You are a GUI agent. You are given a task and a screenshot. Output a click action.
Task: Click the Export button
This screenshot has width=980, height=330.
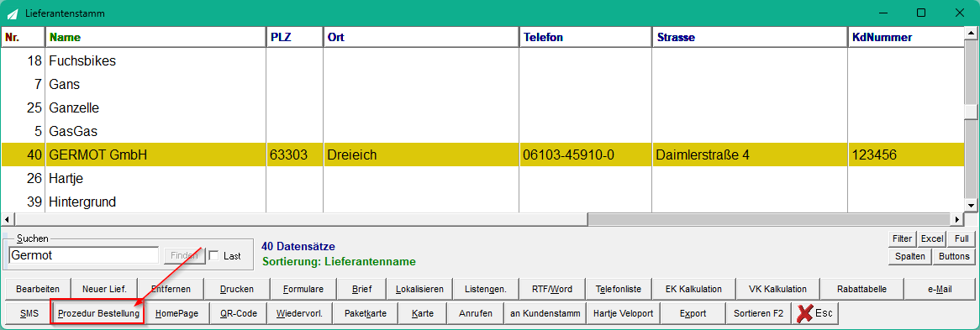click(693, 313)
